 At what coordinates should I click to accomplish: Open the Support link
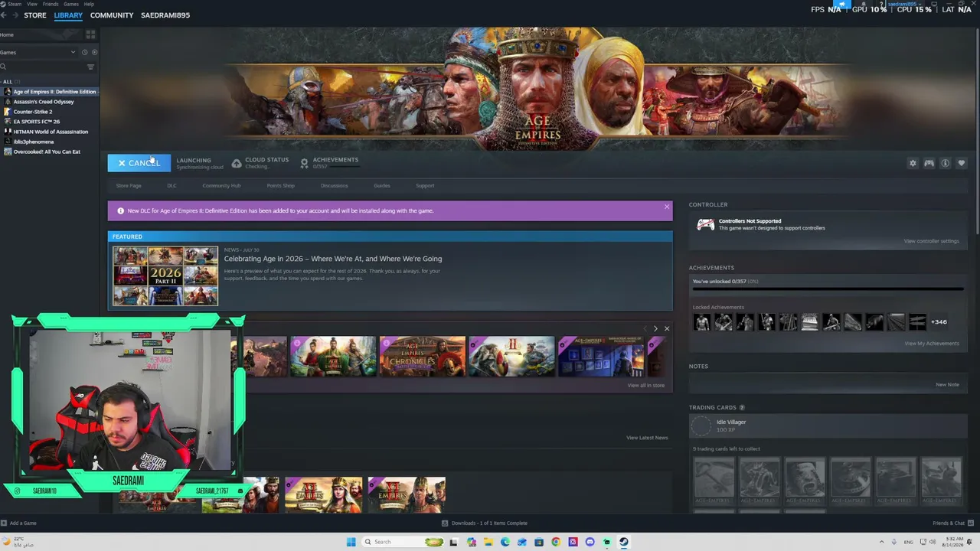click(425, 186)
